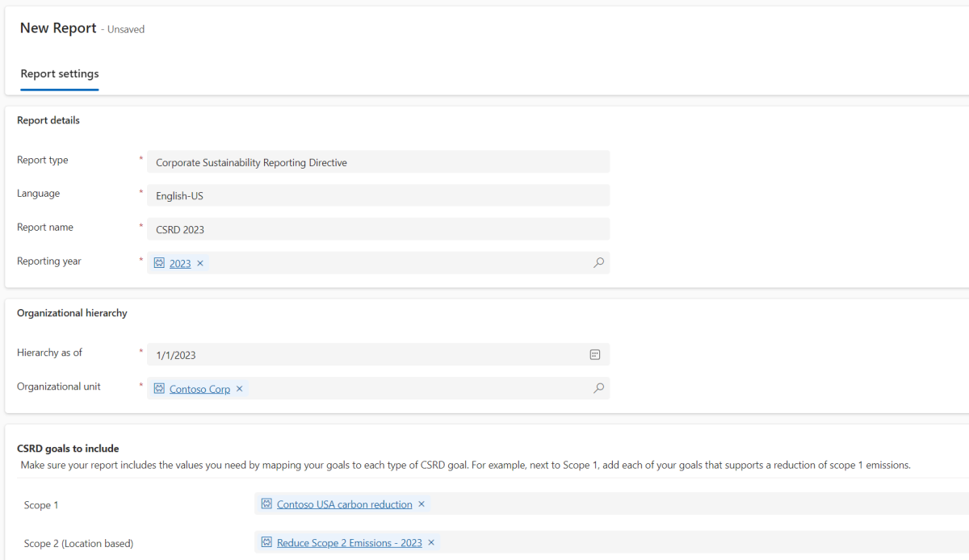Screen dimensions: 969x560
Task: Click the Hierarchy as of label
Action: pos(49,353)
